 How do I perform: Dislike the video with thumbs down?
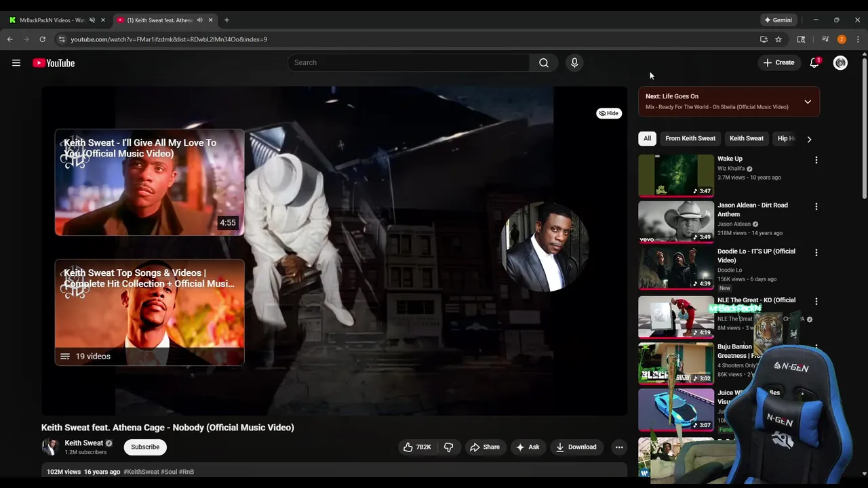tap(448, 447)
